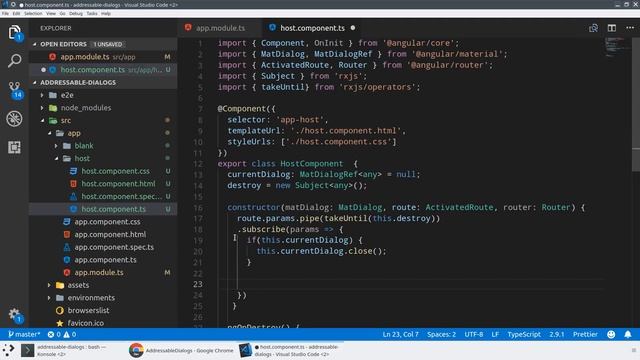
Task: Open app.component.css file
Action: tap(103, 222)
